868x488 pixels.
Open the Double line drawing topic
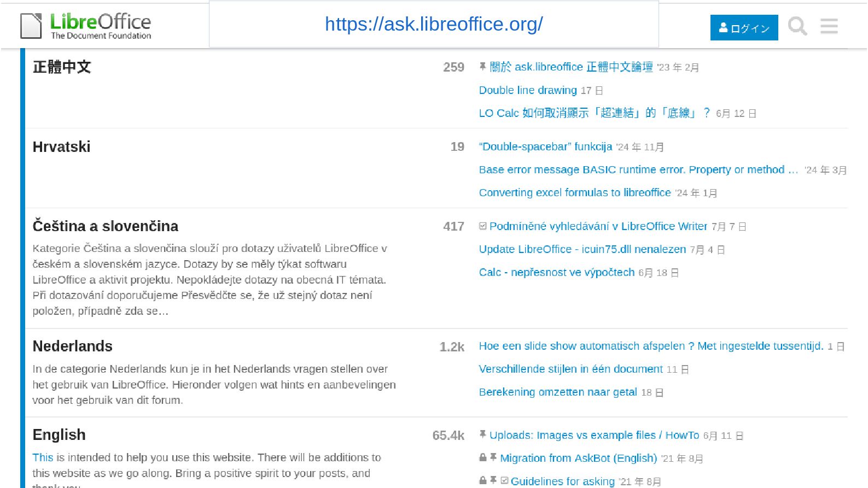click(x=528, y=90)
